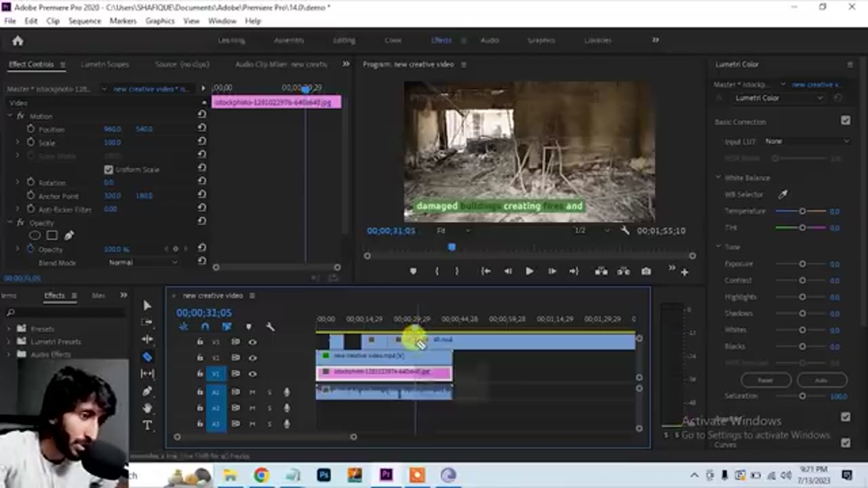Image resolution: width=868 pixels, height=488 pixels.
Task: Use free draw bezier mask pen
Action: coord(68,235)
